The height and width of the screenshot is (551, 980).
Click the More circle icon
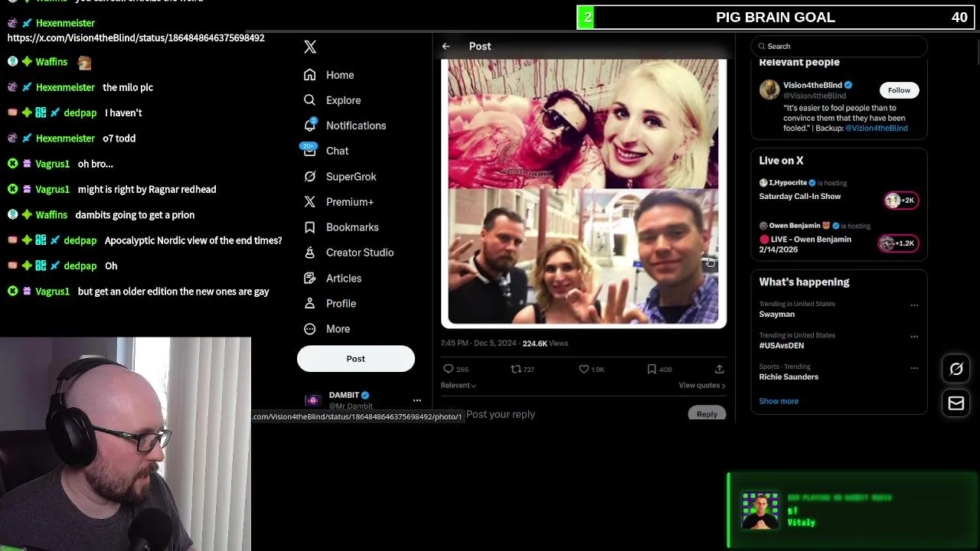click(x=309, y=329)
